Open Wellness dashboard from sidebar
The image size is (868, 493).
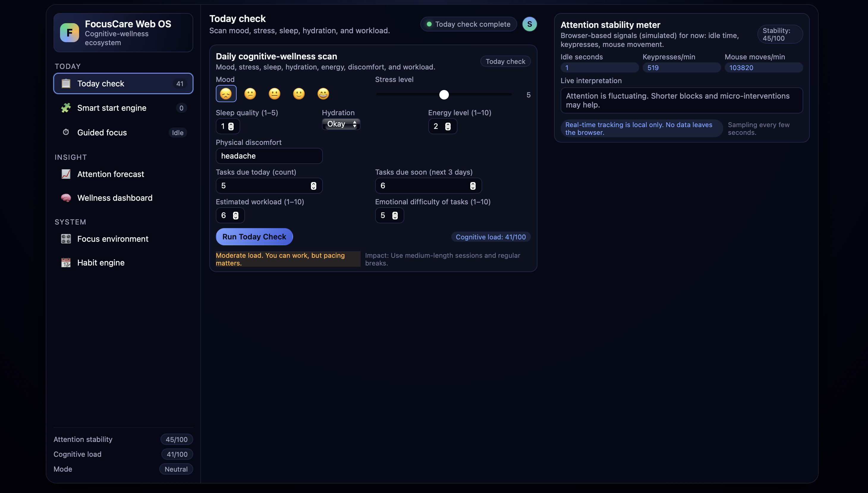[114, 197]
